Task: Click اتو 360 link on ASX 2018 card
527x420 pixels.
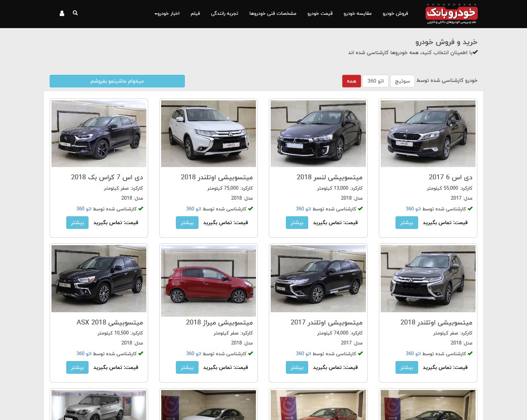Action: tap(84, 354)
